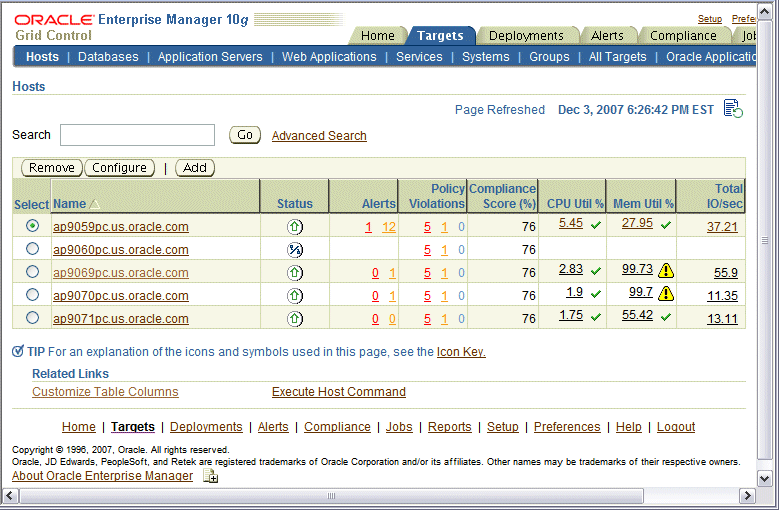The height and width of the screenshot is (510, 779).
Task: Open the All Targets subtab
Action: [x=618, y=57]
